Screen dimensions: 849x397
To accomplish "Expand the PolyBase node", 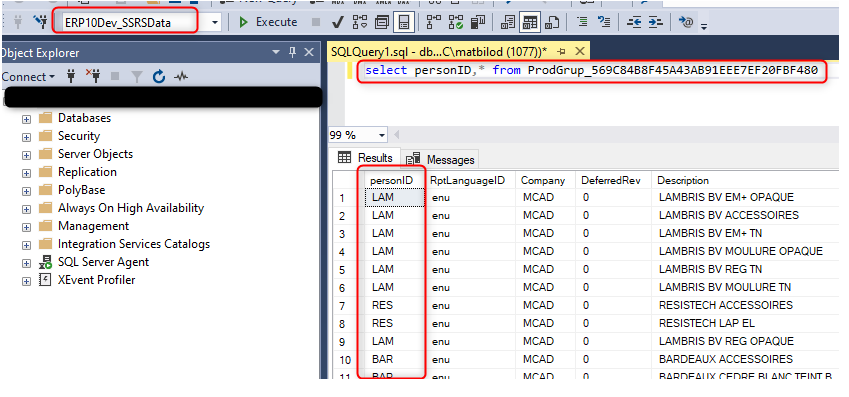I will tap(26, 191).
